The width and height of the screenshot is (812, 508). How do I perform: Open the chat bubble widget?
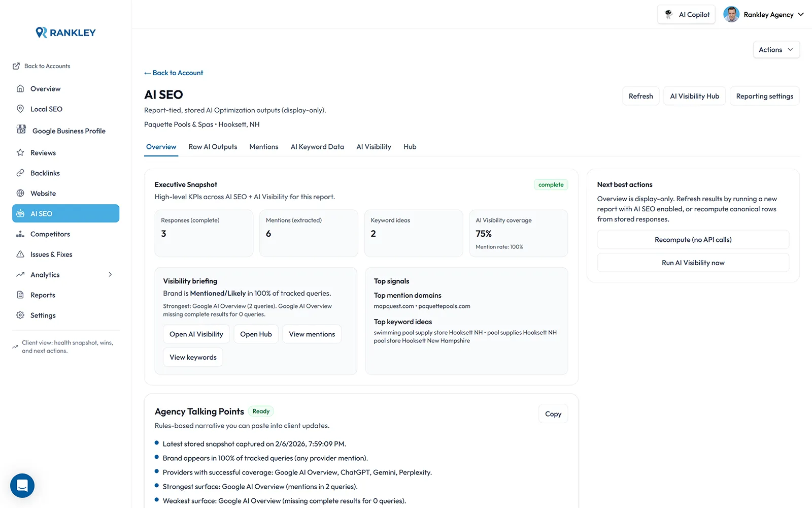click(x=22, y=486)
